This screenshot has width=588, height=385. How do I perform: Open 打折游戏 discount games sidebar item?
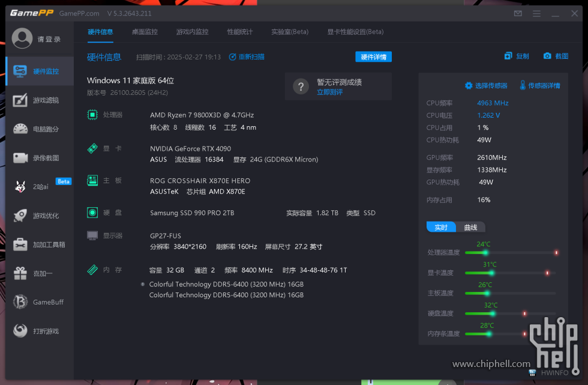(40, 331)
